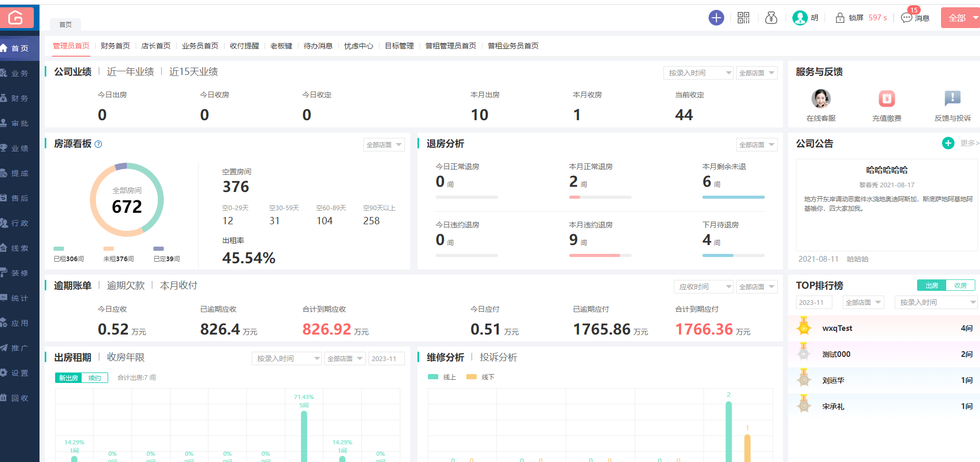Open 全部店面 dropdown in 房源看板
Viewport: 980px width, 462px height.
click(384, 145)
